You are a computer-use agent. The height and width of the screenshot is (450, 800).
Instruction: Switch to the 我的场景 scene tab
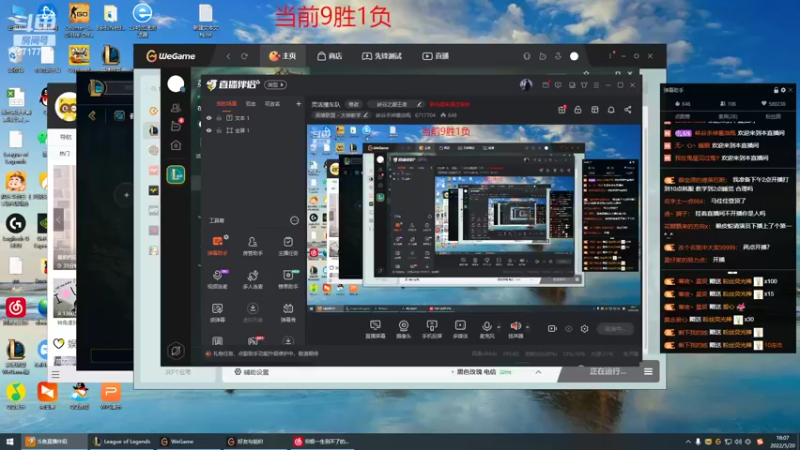point(227,104)
